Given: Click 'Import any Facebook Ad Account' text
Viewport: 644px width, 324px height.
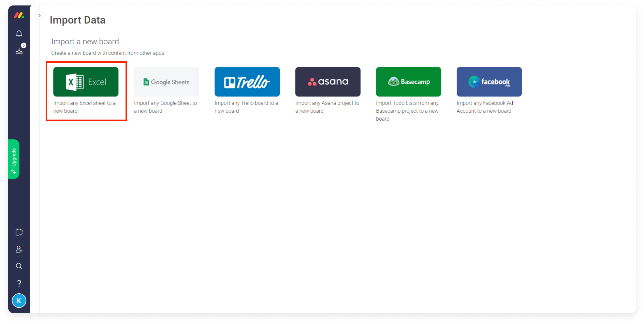Looking at the screenshot, I should (485, 107).
